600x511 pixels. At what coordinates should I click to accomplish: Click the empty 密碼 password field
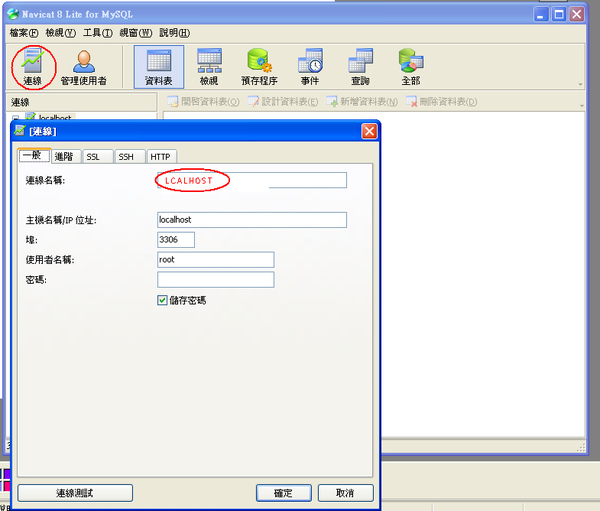click(215, 280)
